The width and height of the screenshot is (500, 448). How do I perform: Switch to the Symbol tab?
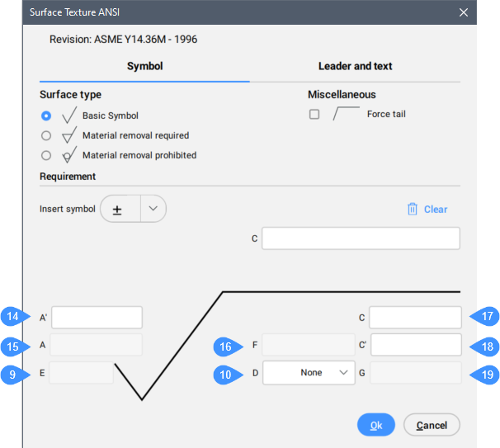tap(144, 66)
